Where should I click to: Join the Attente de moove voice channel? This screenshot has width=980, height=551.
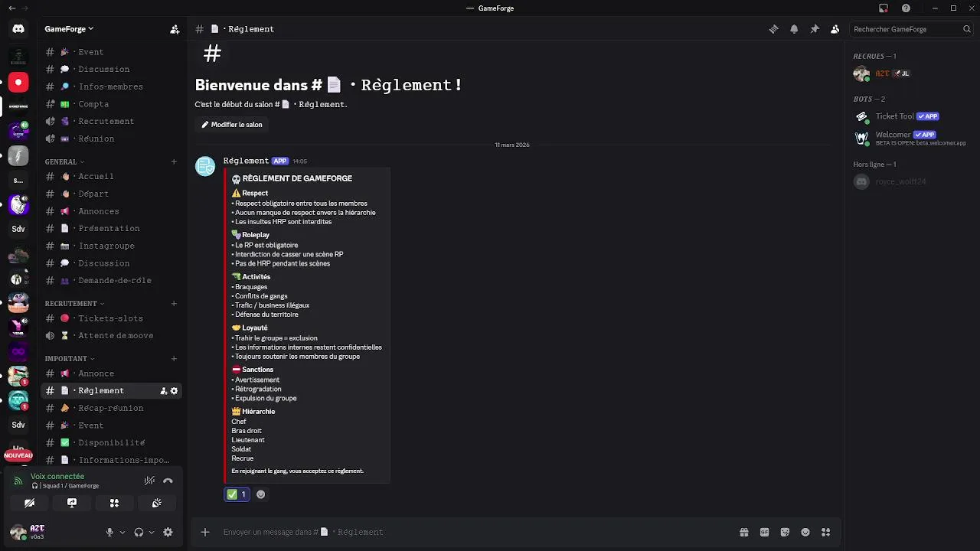[x=111, y=336]
